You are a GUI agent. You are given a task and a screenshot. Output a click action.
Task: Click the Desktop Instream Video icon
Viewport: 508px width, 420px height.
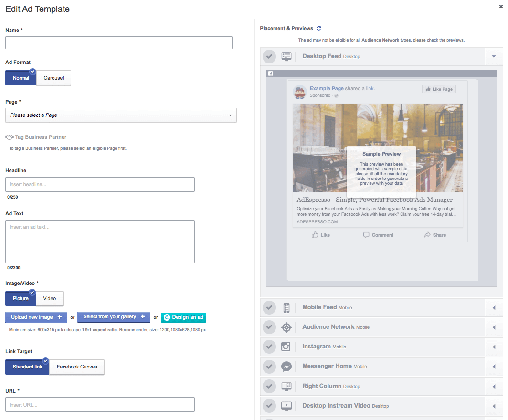point(286,405)
